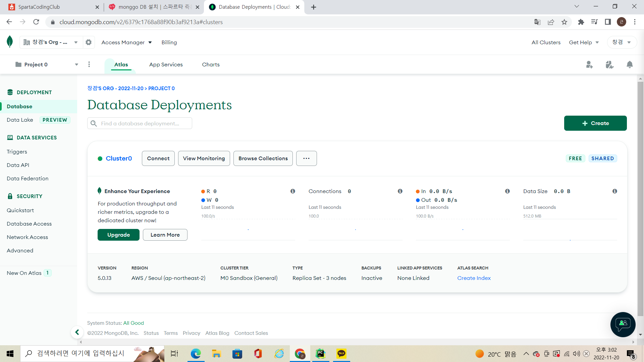Open Database Access in sidebar

click(29, 224)
